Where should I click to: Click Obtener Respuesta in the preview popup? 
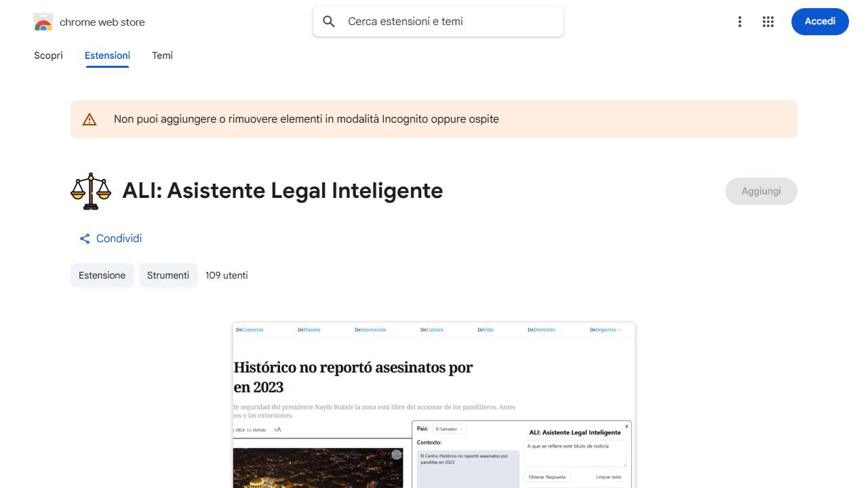pyautogui.click(x=547, y=476)
